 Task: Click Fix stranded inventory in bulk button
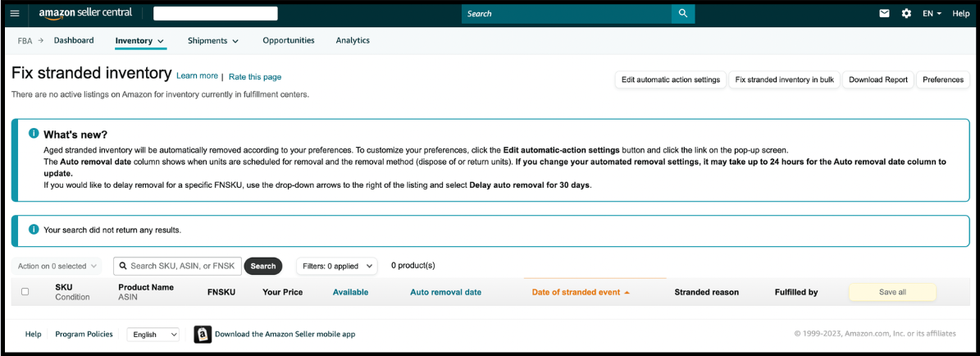point(784,80)
